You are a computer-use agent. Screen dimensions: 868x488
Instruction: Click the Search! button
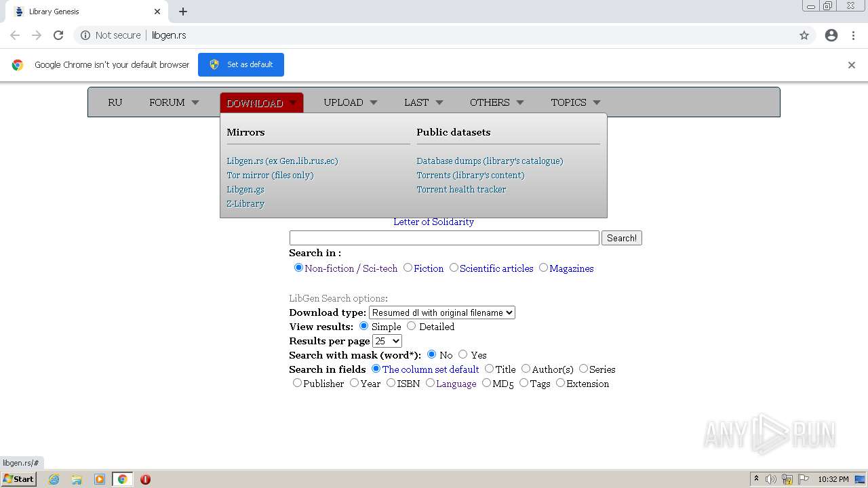coord(622,238)
